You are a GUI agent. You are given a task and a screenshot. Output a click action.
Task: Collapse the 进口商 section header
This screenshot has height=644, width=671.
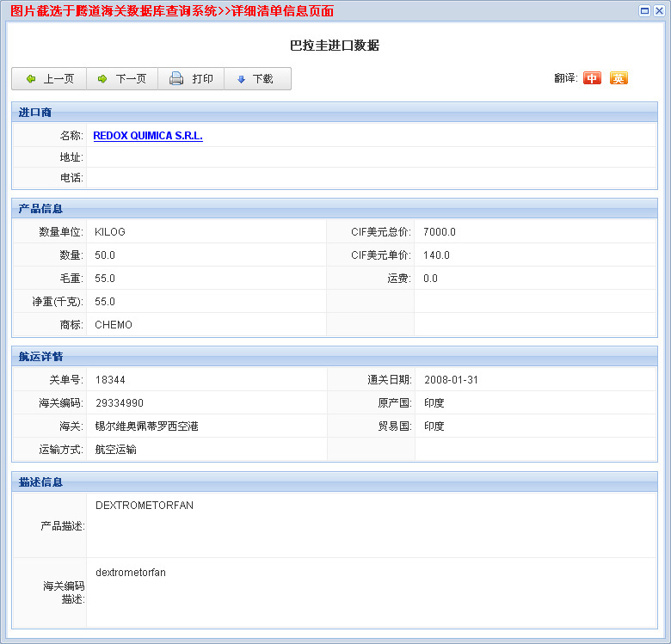point(35,113)
